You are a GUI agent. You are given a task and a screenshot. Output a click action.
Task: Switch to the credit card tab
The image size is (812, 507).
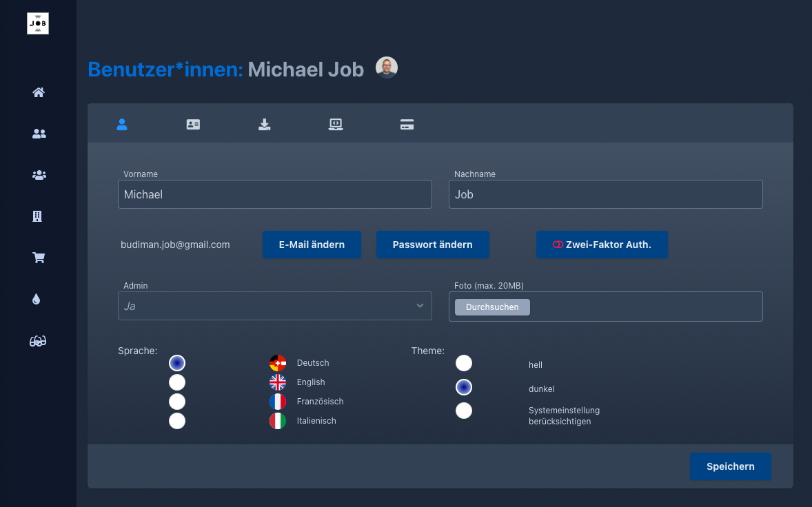click(x=407, y=124)
